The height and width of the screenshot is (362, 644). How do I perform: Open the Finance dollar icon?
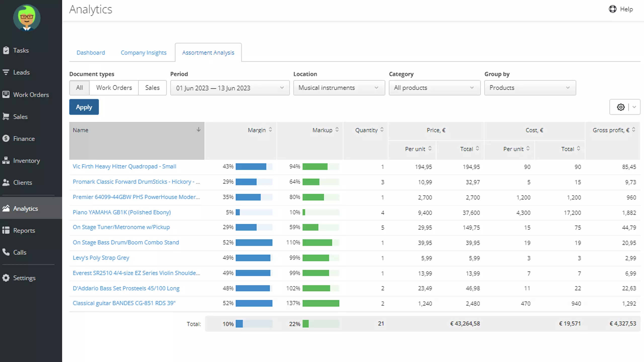click(6, 138)
